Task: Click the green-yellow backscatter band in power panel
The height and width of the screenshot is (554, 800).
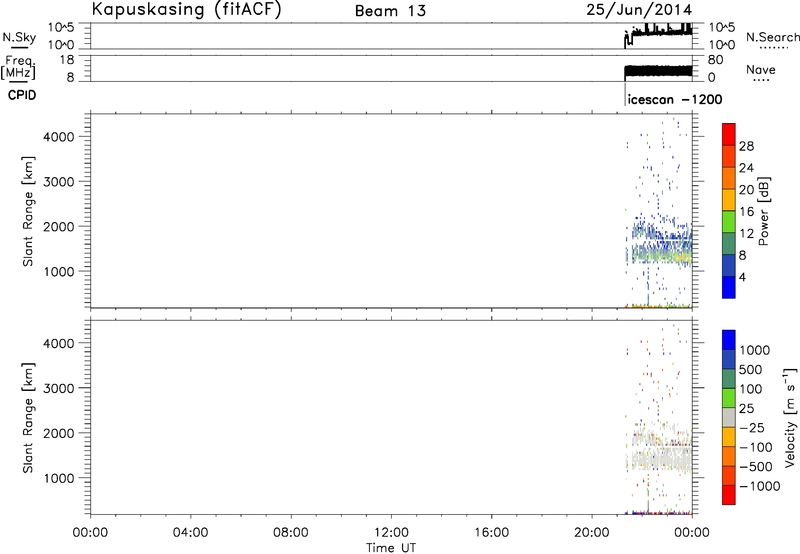Action: click(x=663, y=254)
